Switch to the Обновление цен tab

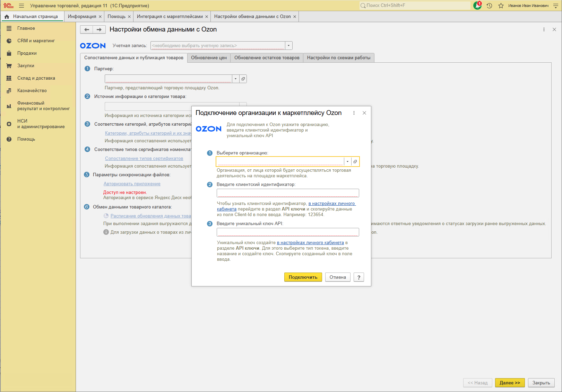pos(209,58)
